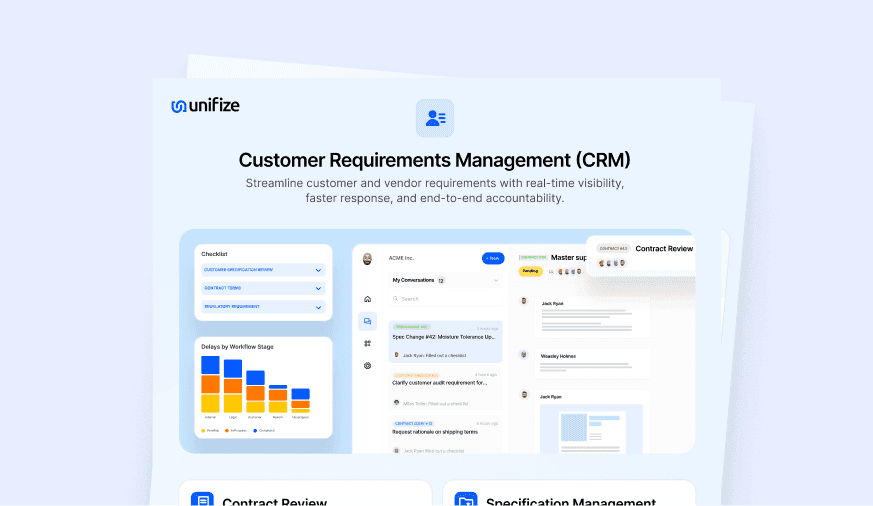Click the count badge beside My Conversations
Image resolution: width=873 pixels, height=506 pixels.
(441, 281)
